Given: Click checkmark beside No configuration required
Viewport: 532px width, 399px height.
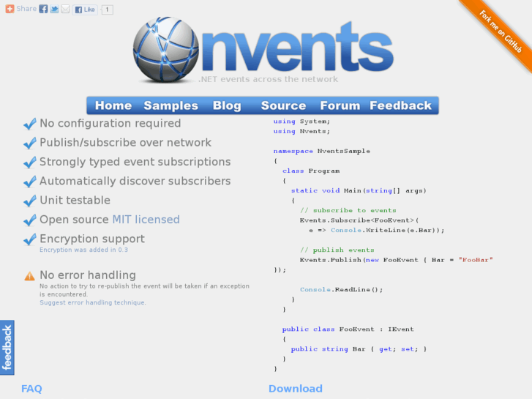Looking at the screenshot, I should [30, 124].
